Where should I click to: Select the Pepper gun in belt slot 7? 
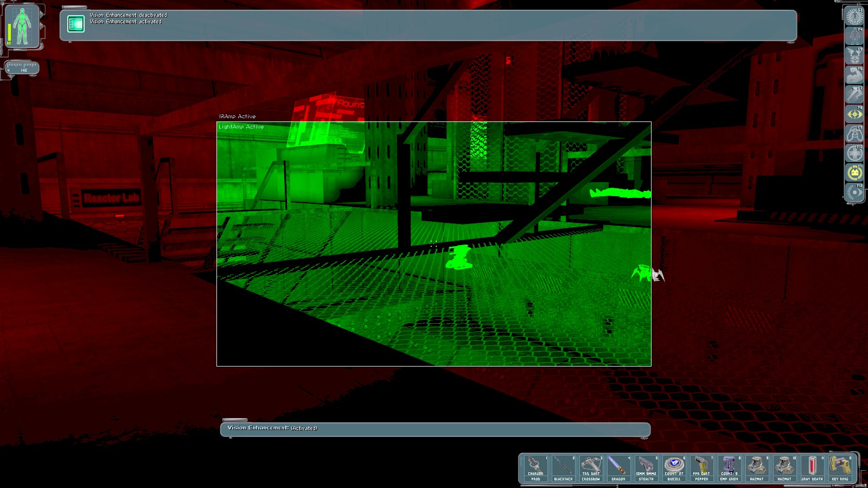(x=702, y=468)
